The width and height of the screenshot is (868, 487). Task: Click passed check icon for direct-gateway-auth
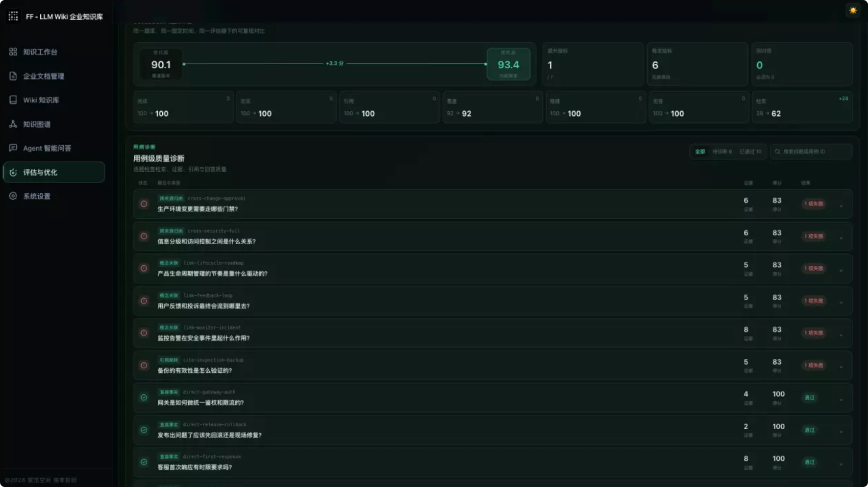(144, 397)
